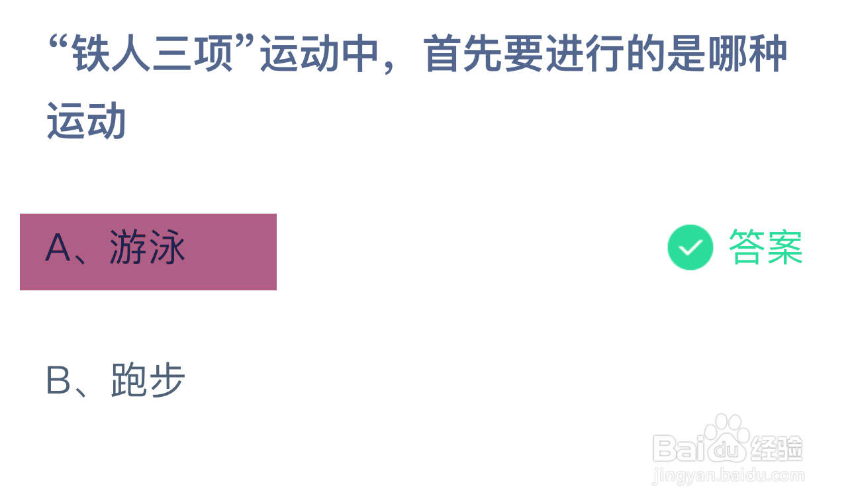Click the green checkmark icon beside 答案

tap(690, 247)
